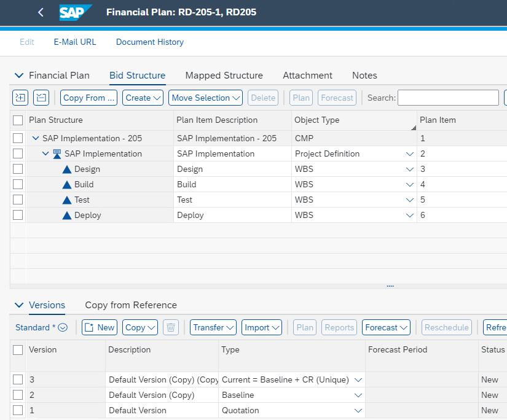The width and height of the screenshot is (507, 420).
Task: Open the Forecast dropdown in Versions toolbar
Action: tap(386, 327)
